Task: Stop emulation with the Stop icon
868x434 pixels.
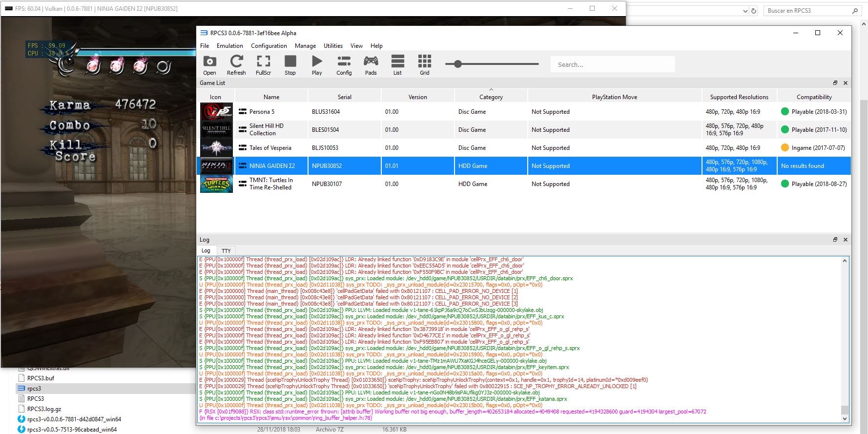Action: (x=290, y=65)
